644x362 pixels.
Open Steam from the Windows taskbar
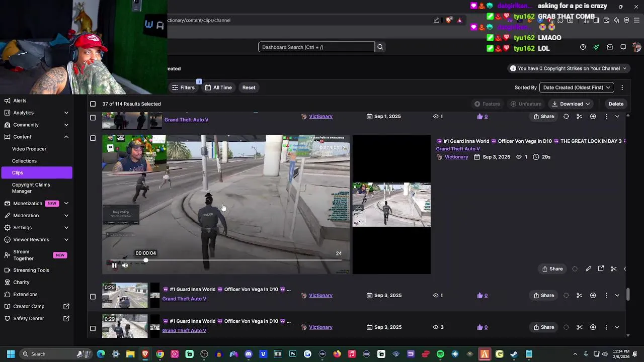click(514, 354)
